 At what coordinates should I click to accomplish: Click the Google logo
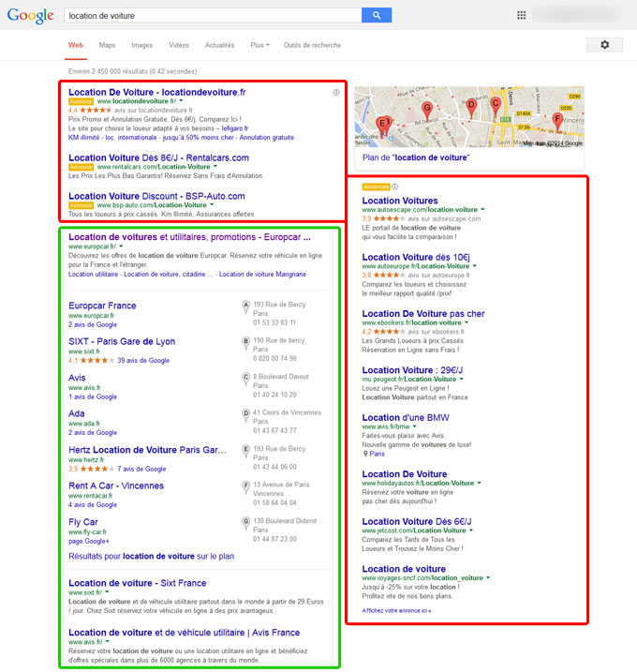(30, 16)
